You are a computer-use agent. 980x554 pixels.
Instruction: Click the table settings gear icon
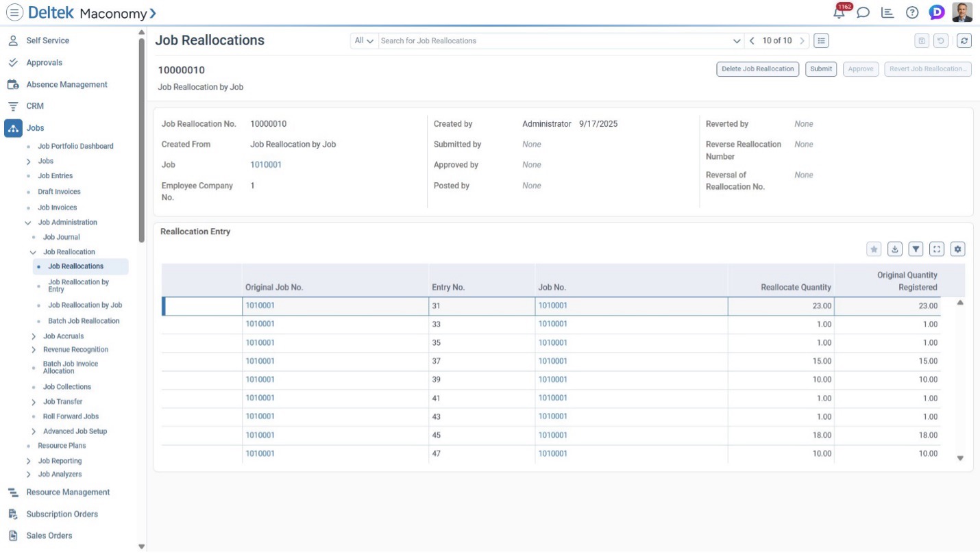coord(957,249)
